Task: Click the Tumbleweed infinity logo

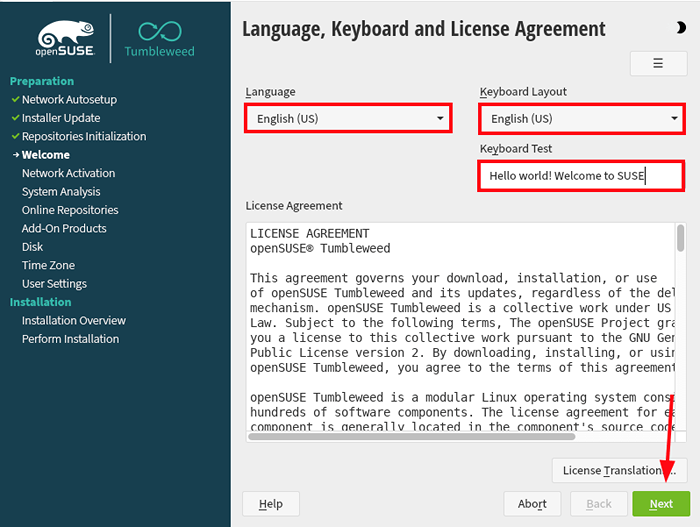Action: coord(159,39)
